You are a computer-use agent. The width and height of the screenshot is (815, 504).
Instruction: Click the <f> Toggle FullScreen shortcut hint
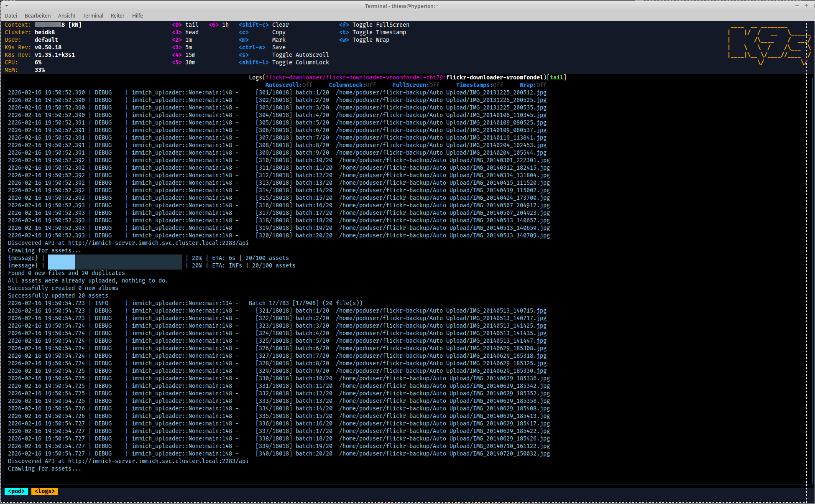point(374,25)
